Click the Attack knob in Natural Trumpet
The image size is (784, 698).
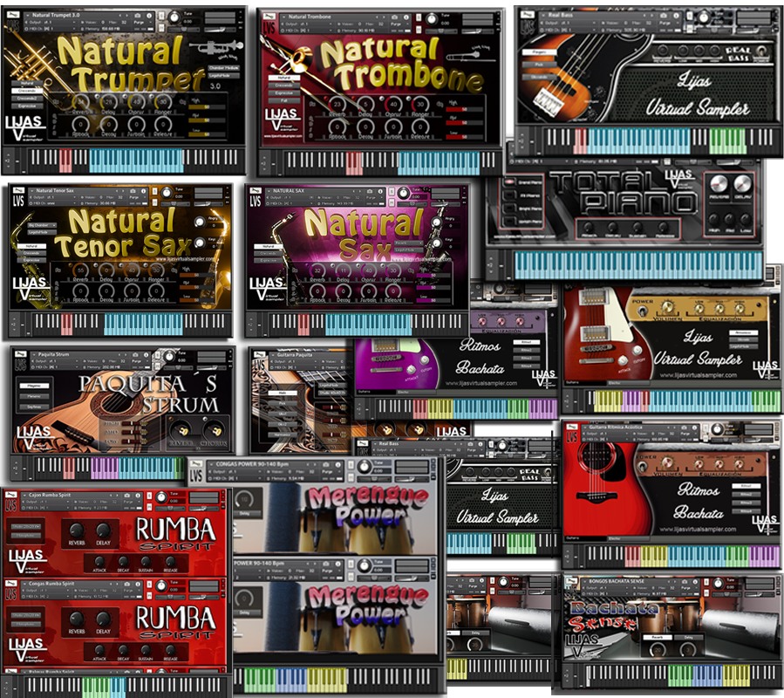[81, 123]
